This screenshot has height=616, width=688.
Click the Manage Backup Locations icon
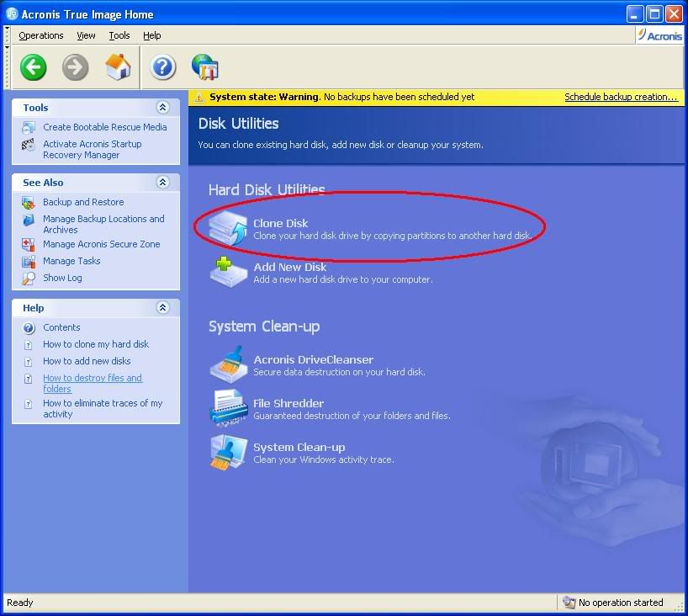pos(29,219)
